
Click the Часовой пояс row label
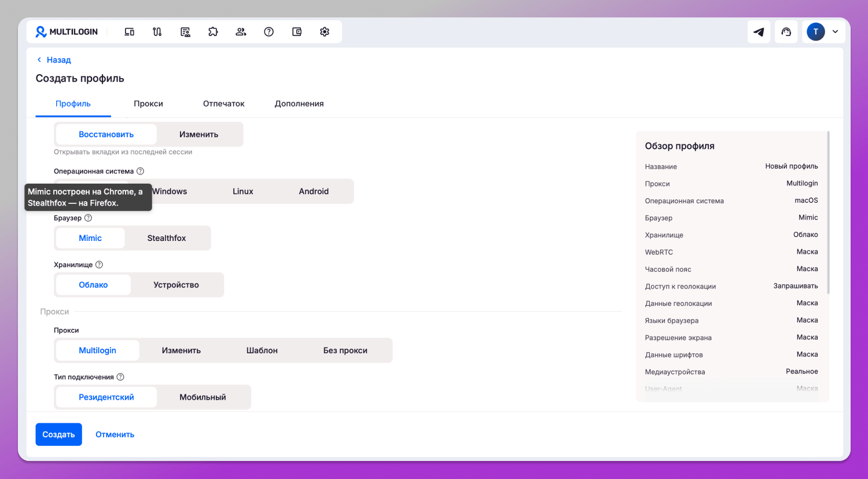coord(668,269)
